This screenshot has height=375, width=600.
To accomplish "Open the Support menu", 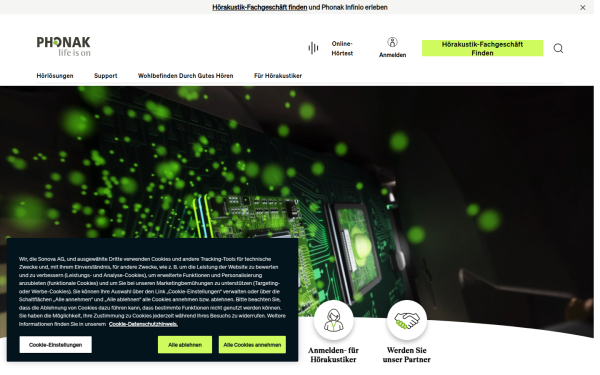I will (106, 76).
